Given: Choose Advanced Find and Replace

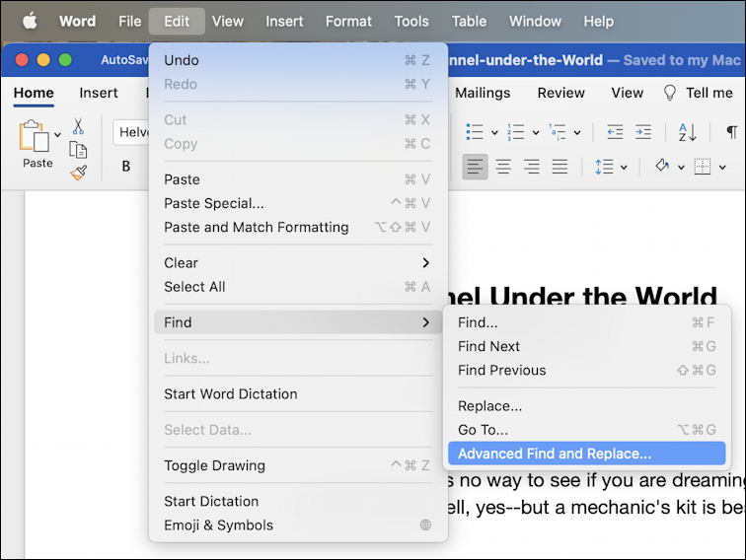Looking at the screenshot, I should pos(586,454).
